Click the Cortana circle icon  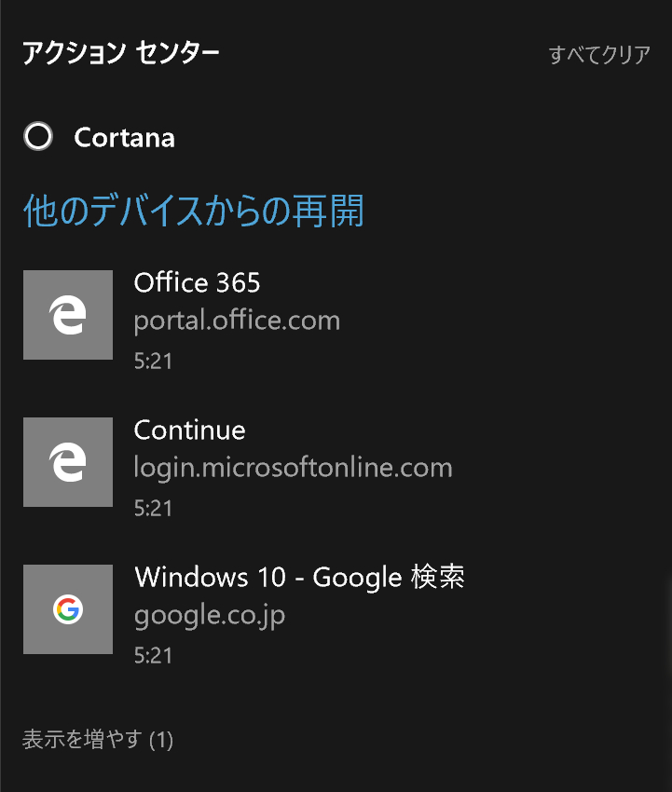(37, 137)
